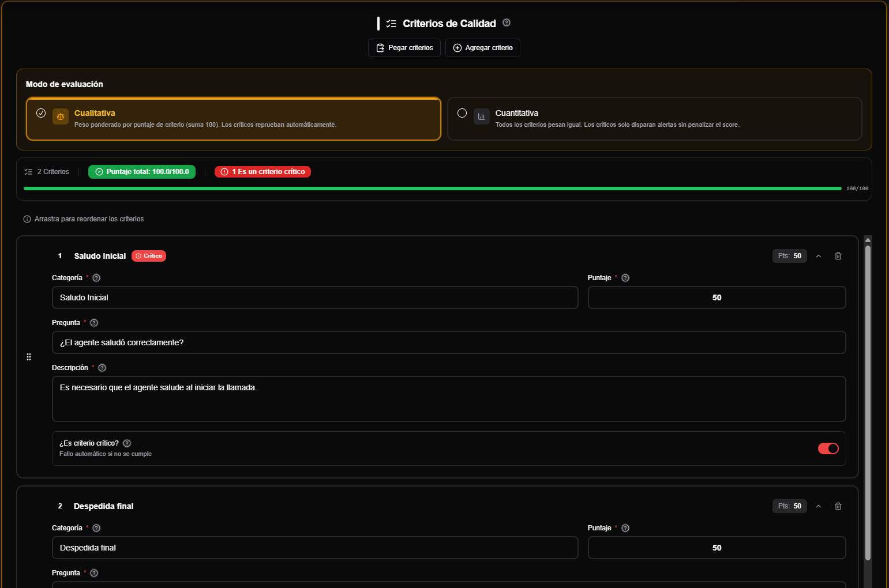The width and height of the screenshot is (889, 588).
Task: Click Agregar criterio button
Action: [x=483, y=48]
